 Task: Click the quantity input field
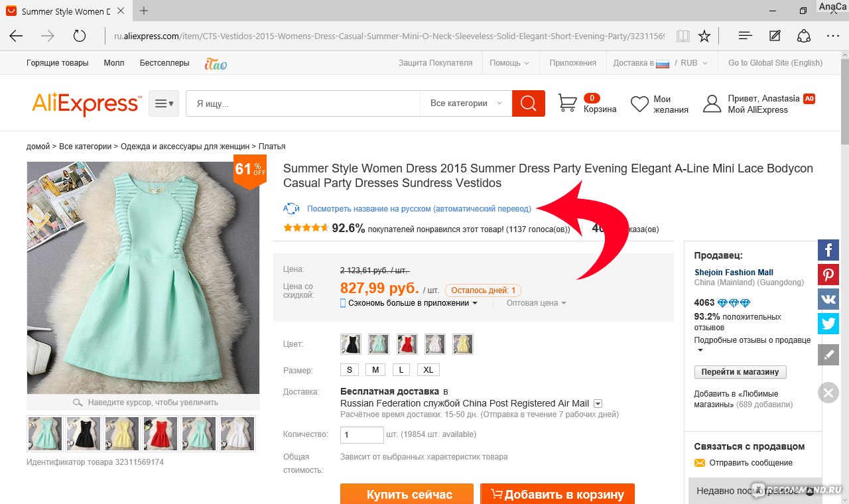pos(362,435)
